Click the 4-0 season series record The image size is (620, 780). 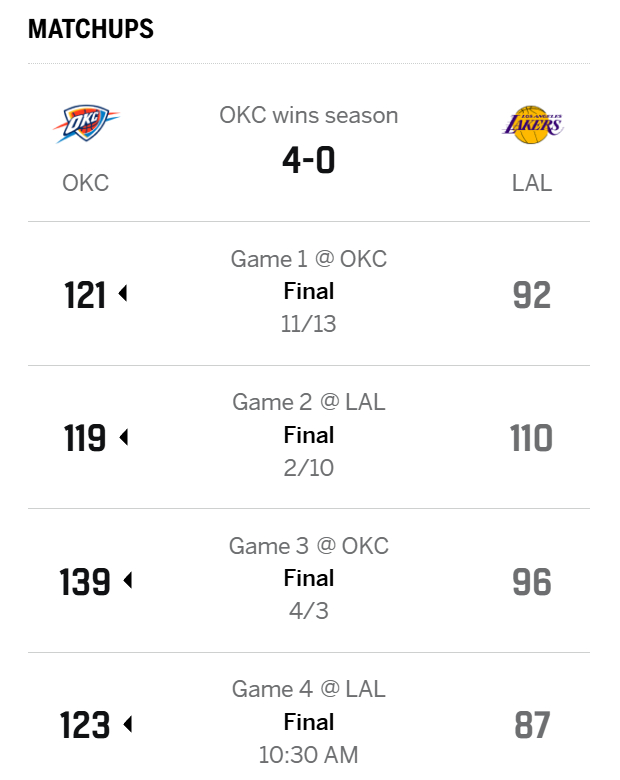point(309,159)
